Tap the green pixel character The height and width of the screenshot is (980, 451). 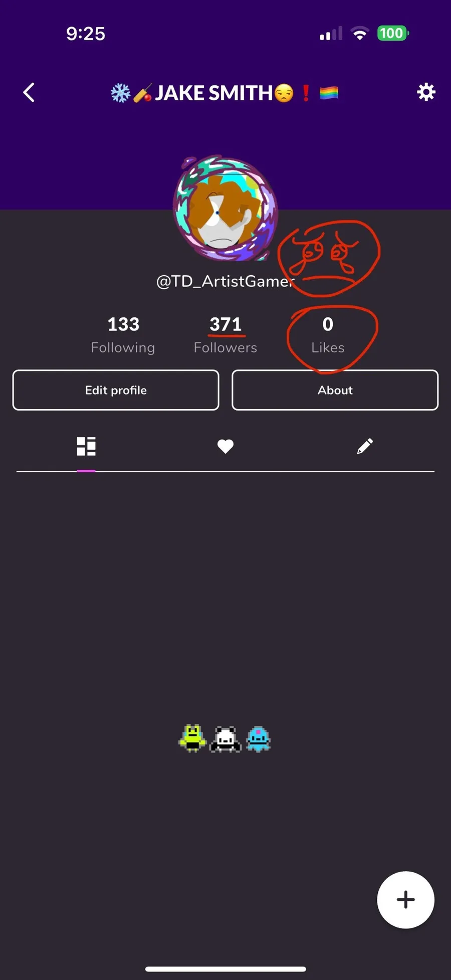tap(192, 738)
